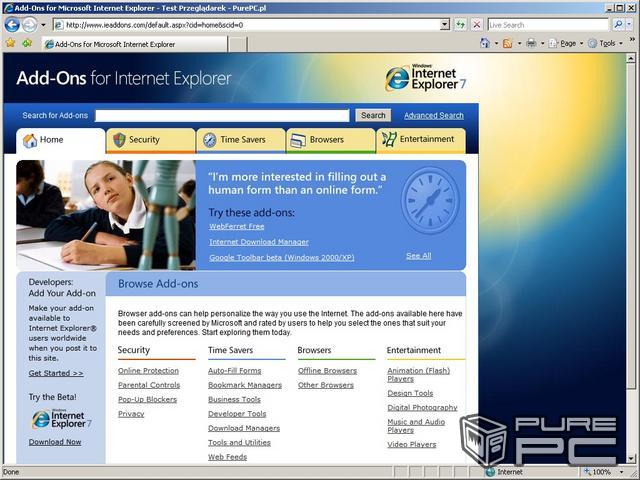Click the Refresh page icon
The width and height of the screenshot is (640, 480).
tap(460, 25)
